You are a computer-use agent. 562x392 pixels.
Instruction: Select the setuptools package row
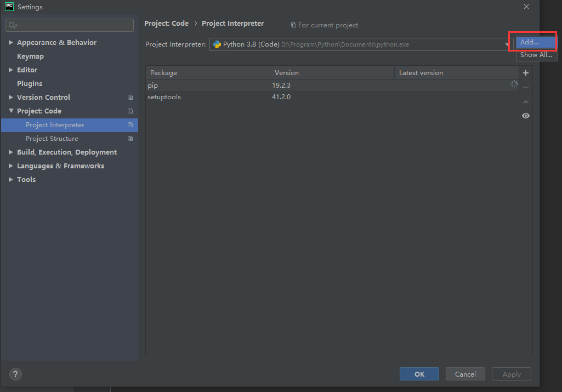coord(332,96)
